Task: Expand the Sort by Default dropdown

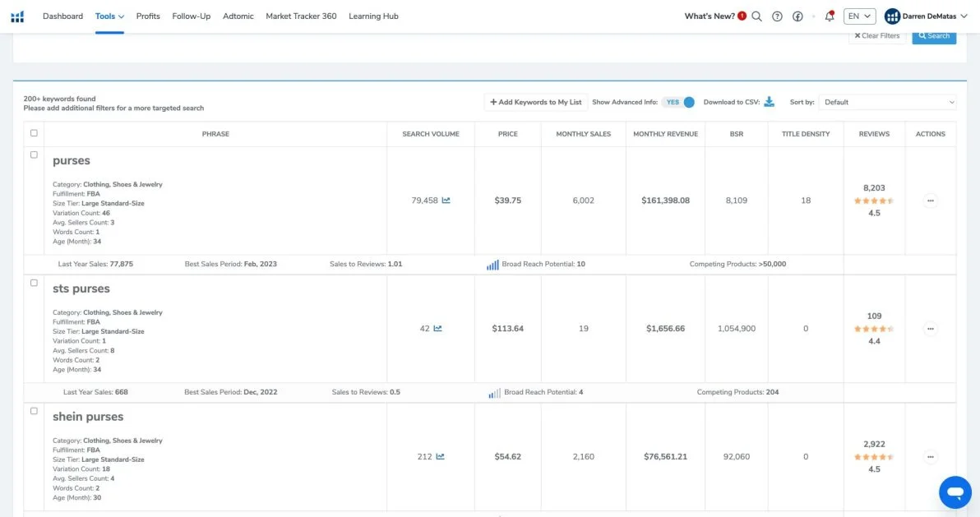Action: 888,102
